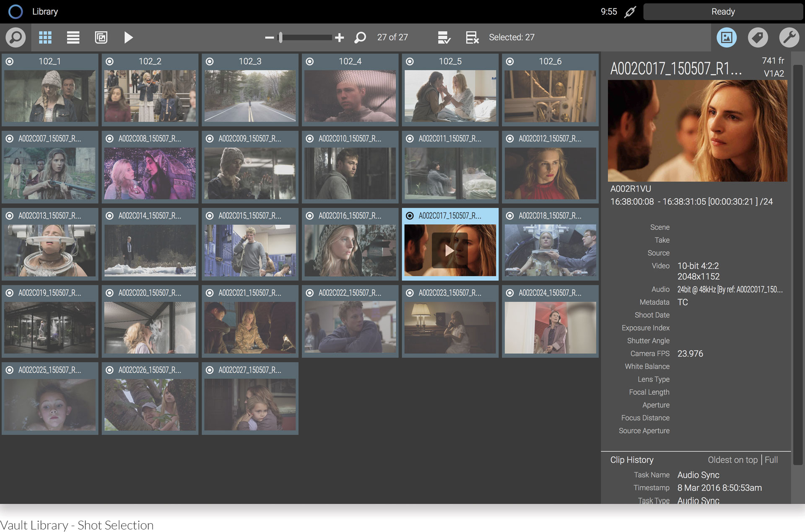Toggle selection marker on A002C007 clip
Screen dimensions: 805x532
tap(10, 139)
